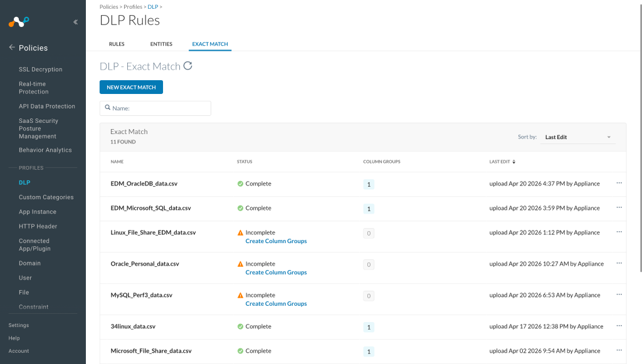Select MySQL_Perf3_data.csv file name
Image resolution: width=642 pixels, height=364 pixels.
(142, 295)
